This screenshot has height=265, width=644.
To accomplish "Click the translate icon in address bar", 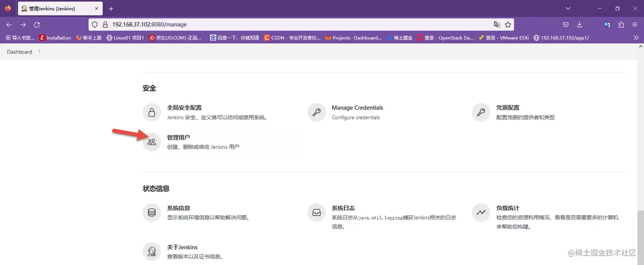I will pyautogui.click(x=497, y=25).
